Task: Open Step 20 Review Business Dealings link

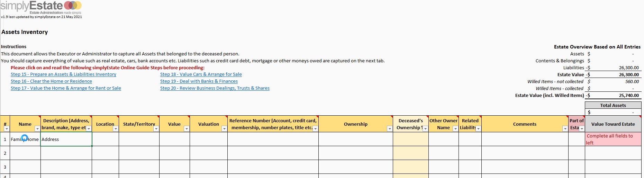Action: click(215, 88)
